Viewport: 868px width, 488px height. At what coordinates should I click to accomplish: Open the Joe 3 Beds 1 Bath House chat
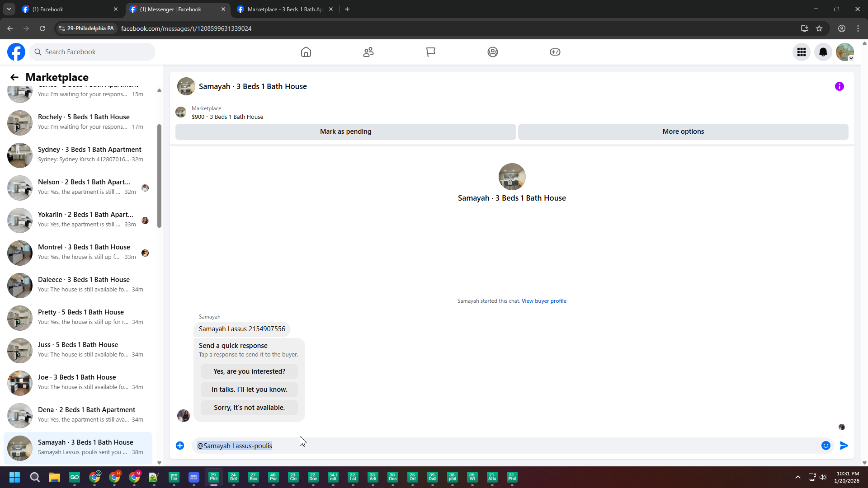(78, 383)
